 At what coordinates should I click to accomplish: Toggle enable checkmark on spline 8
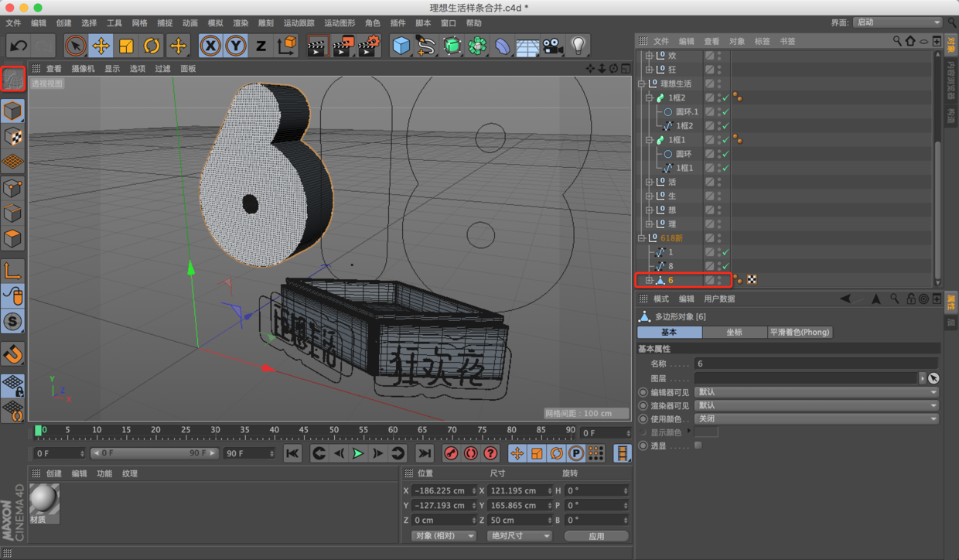(725, 266)
